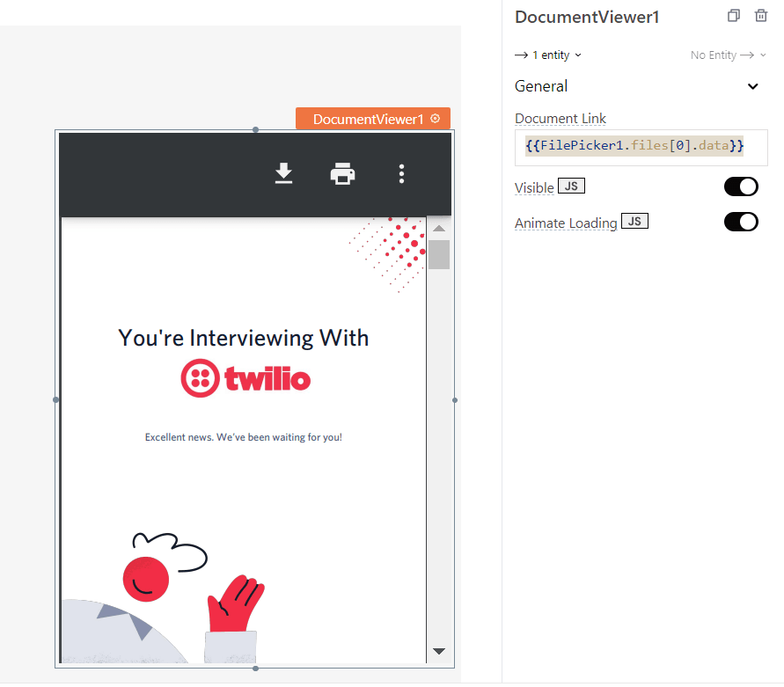Turn off the Visible toggle
Screen dimensions: 784x687
click(741, 186)
